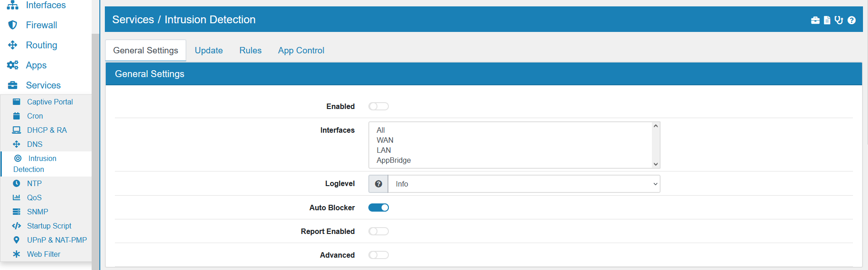Enable the Report Enabled switch
Image resolution: width=868 pixels, height=270 pixels.
click(378, 231)
